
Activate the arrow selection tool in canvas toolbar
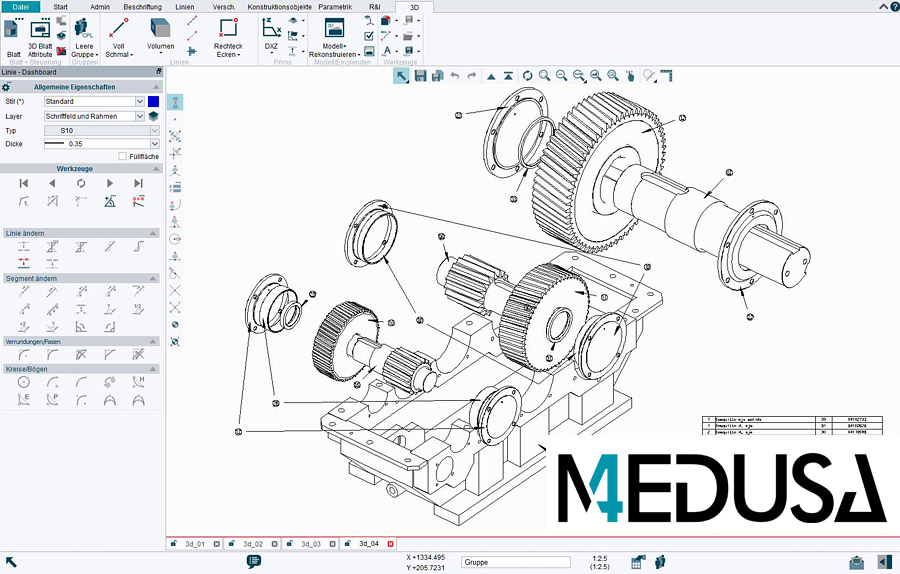tap(401, 76)
